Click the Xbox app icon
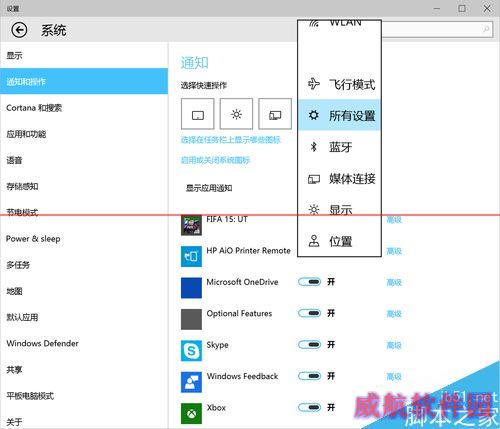 [191, 414]
